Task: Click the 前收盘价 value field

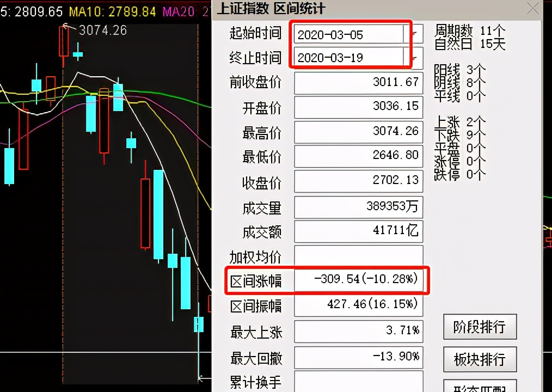Action: click(358, 83)
